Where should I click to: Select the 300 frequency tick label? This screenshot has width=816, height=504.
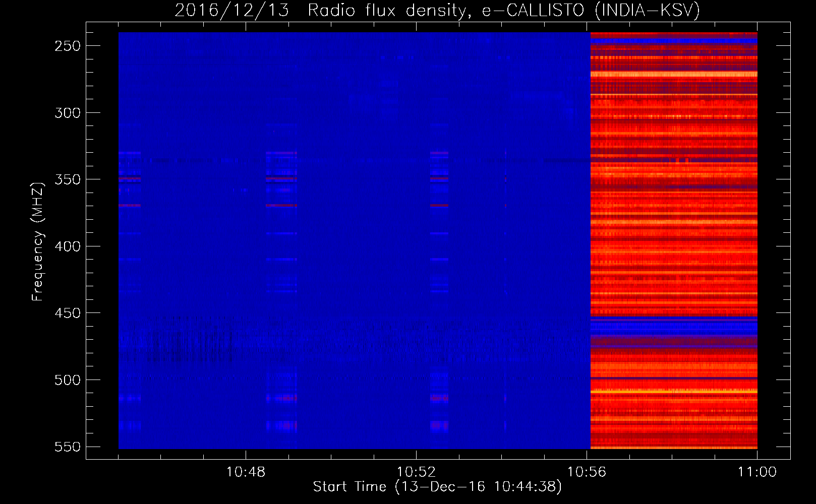pos(68,113)
